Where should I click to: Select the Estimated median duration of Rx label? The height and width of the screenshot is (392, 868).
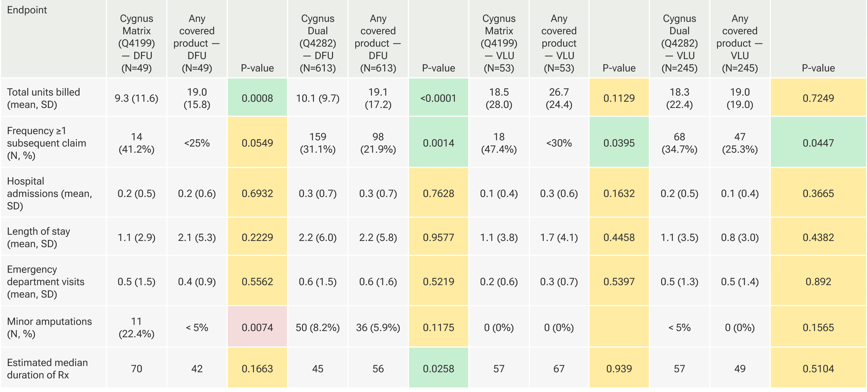(47, 368)
